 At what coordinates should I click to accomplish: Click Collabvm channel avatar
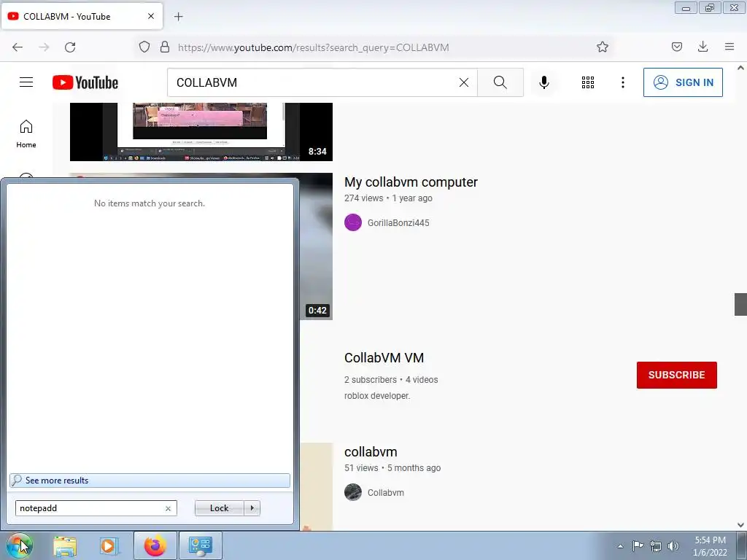(353, 492)
